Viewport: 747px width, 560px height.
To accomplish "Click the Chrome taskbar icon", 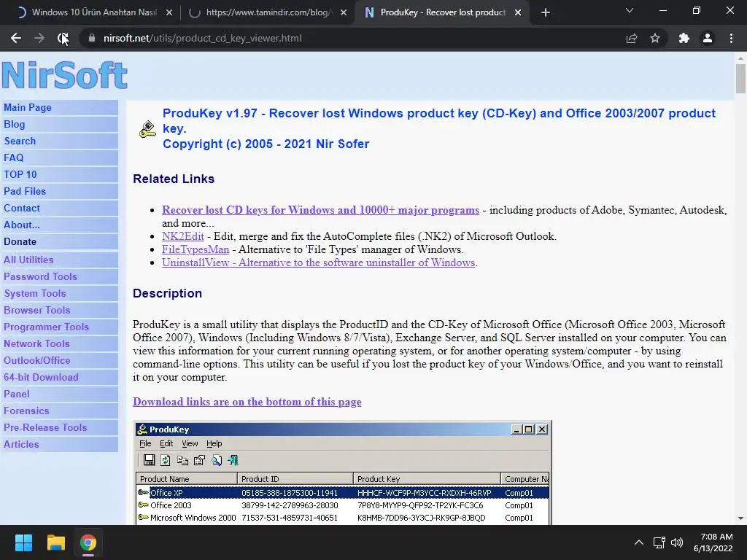I will (x=88, y=542).
